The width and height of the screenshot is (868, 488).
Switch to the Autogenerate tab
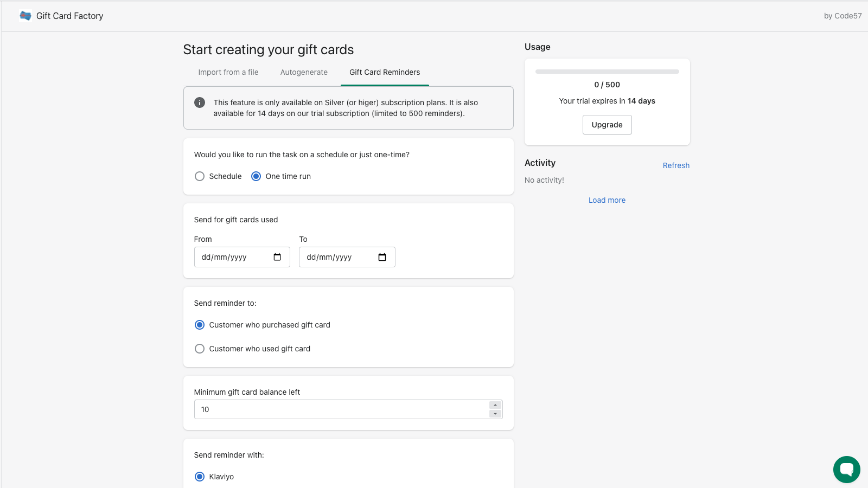(x=304, y=72)
